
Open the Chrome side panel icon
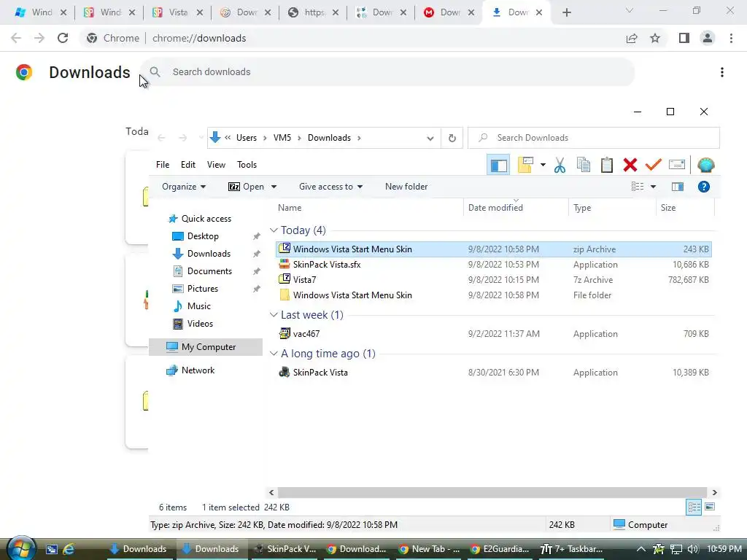pos(684,38)
